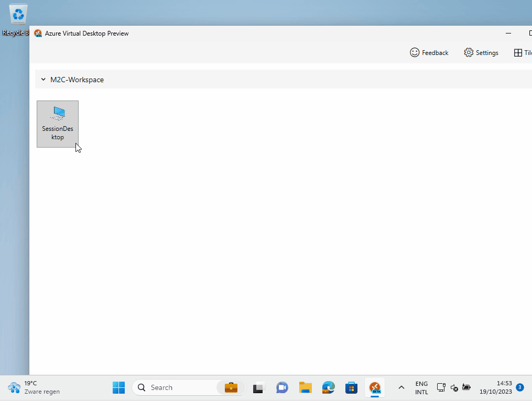Open the SessionDesktop remote desktop
Screen dimensions: 532x401
pos(58,124)
